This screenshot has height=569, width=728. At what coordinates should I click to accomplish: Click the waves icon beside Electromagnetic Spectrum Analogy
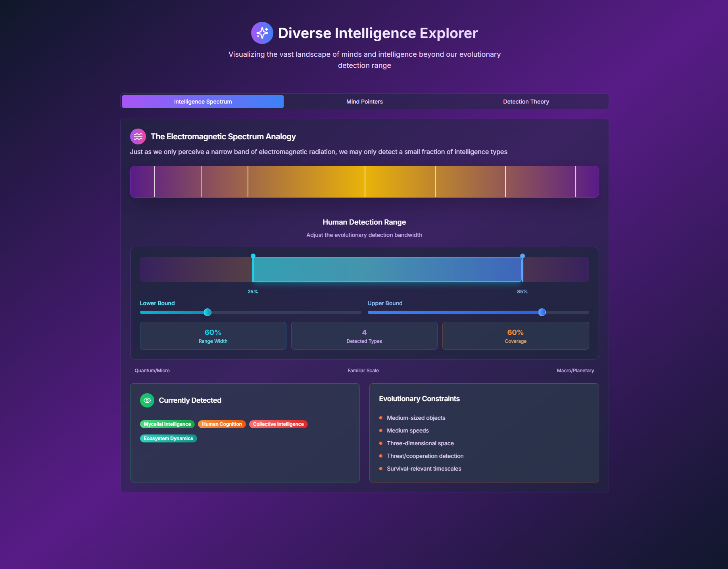click(138, 136)
